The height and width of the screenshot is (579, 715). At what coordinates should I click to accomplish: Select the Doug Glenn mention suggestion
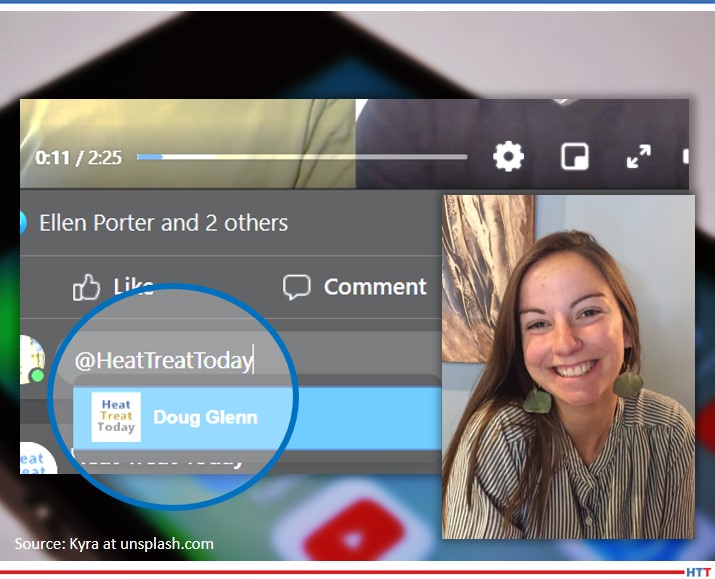(x=205, y=417)
